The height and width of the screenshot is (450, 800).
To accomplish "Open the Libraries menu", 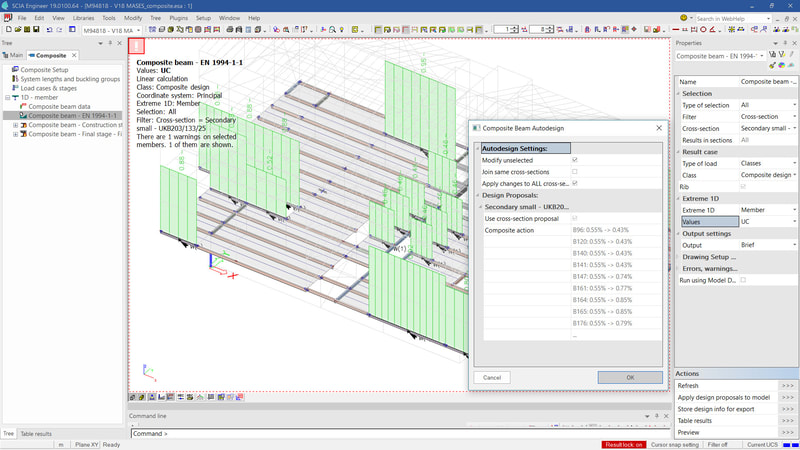I will (83, 18).
